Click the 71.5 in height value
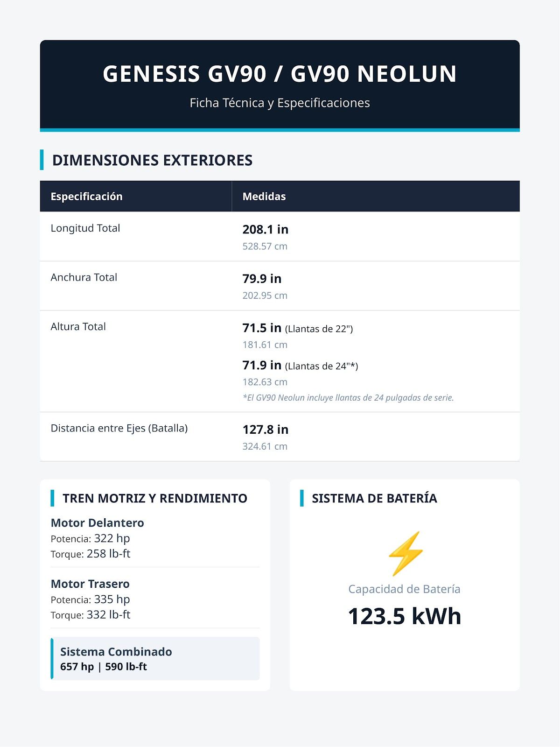This screenshot has width=560, height=747. coord(262,328)
